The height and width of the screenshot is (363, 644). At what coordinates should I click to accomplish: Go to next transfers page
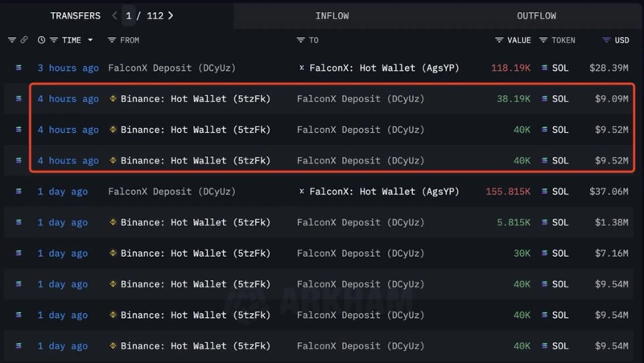[x=171, y=15]
